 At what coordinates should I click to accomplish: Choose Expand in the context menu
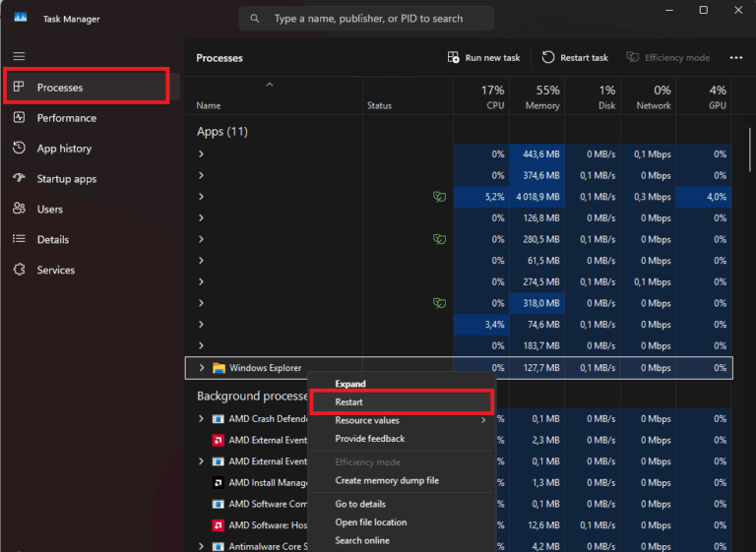(x=402, y=384)
